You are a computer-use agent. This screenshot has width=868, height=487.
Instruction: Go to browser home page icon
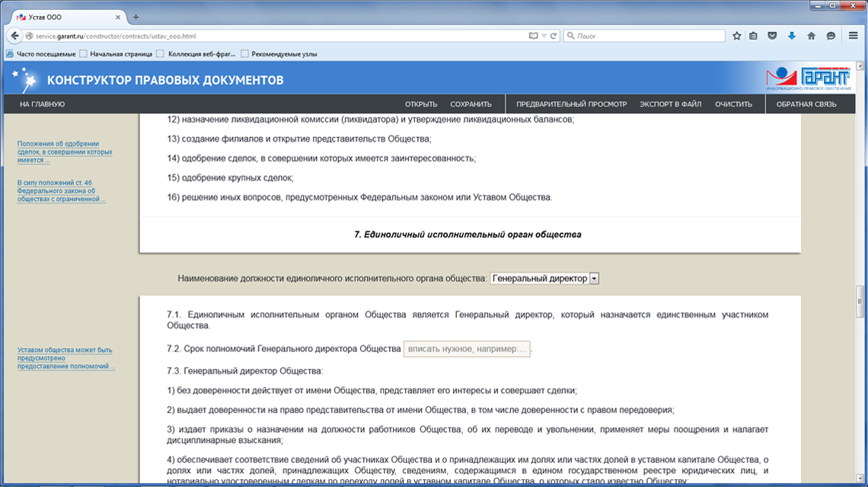[x=811, y=36]
